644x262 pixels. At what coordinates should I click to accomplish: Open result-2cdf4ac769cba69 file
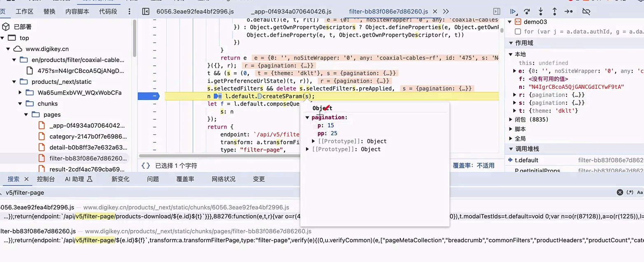point(87,169)
